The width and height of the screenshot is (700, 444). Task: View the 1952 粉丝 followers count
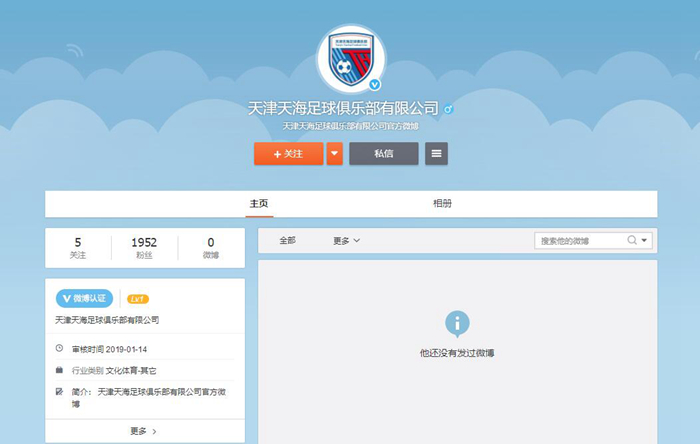(x=144, y=248)
